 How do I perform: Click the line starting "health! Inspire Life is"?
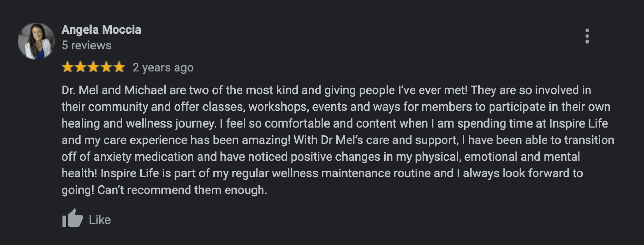click(x=322, y=173)
